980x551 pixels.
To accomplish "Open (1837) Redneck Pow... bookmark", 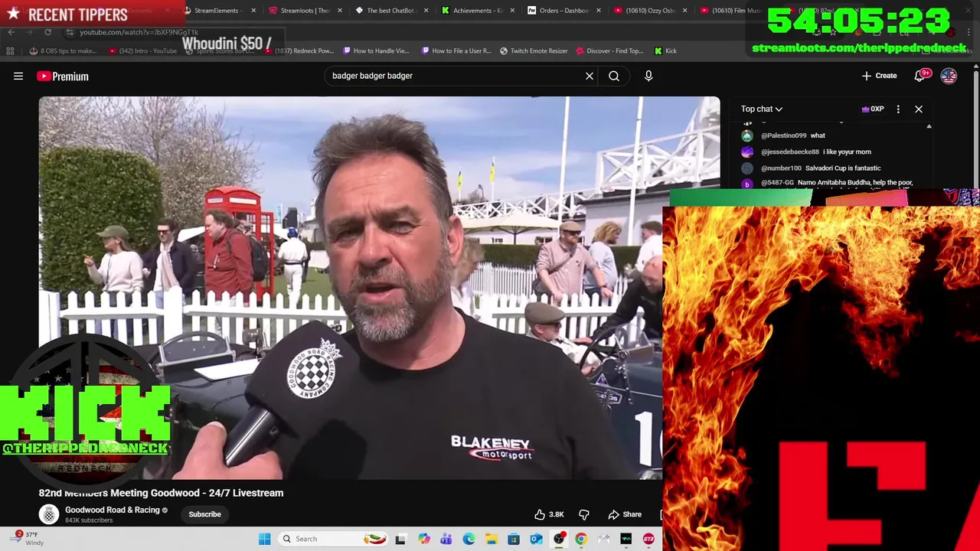I will [x=299, y=51].
